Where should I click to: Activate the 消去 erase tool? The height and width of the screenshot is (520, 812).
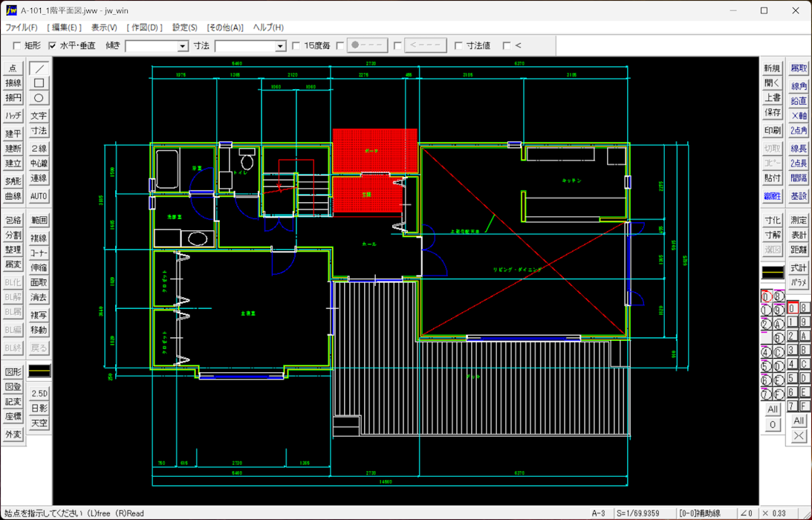[x=39, y=297]
